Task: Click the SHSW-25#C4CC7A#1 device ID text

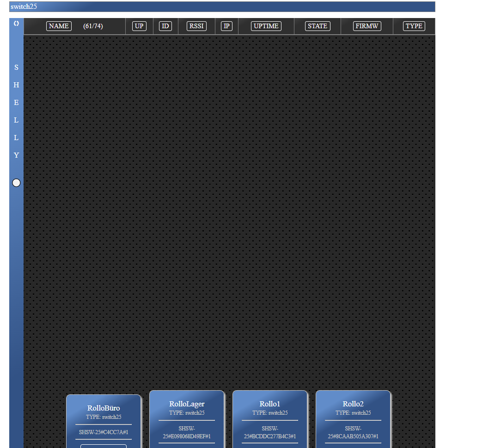Action: coord(104,432)
